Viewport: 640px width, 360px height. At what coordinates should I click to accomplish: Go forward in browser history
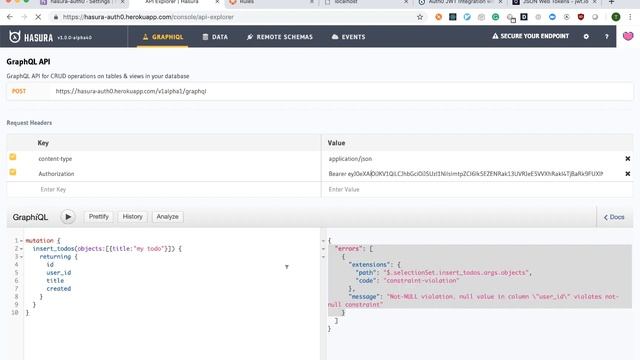24,17
